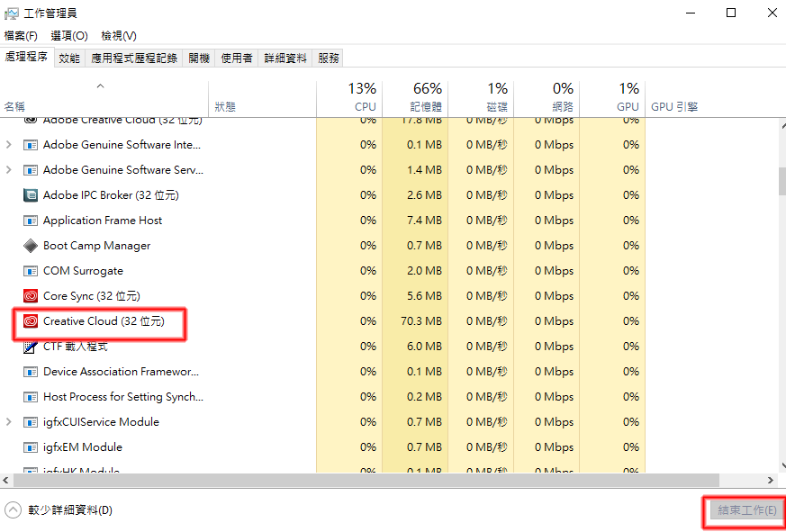The image size is (786, 532).
Task: Sort by the 狀態 column header
Action: tap(262, 98)
